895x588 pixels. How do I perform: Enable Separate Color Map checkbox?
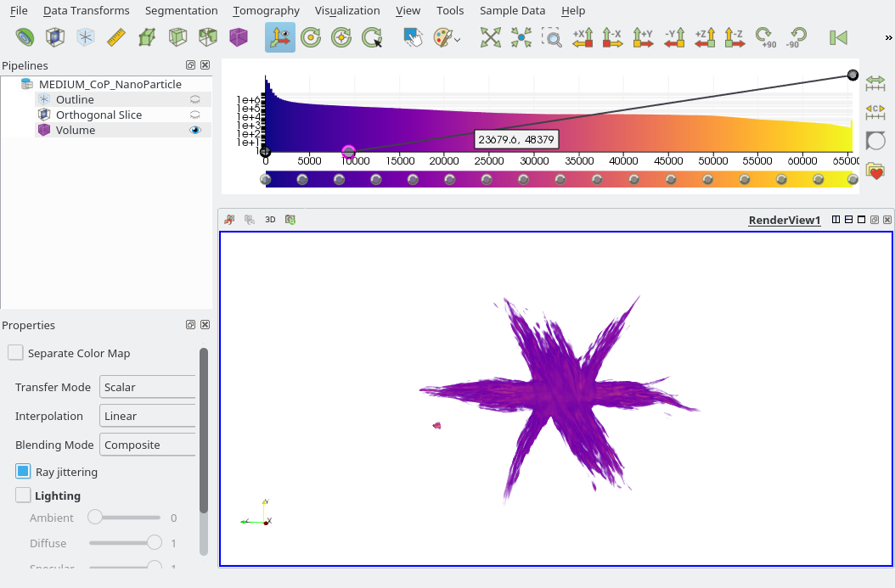(15, 352)
